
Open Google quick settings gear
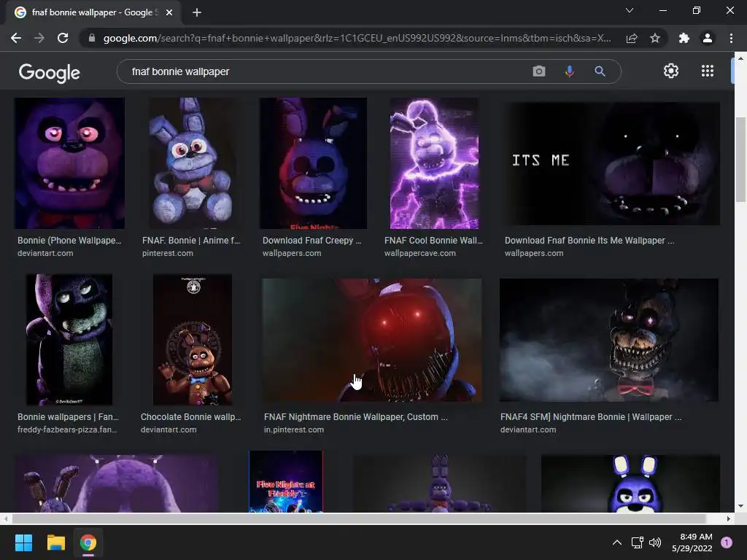pyautogui.click(x=671, y=71)
